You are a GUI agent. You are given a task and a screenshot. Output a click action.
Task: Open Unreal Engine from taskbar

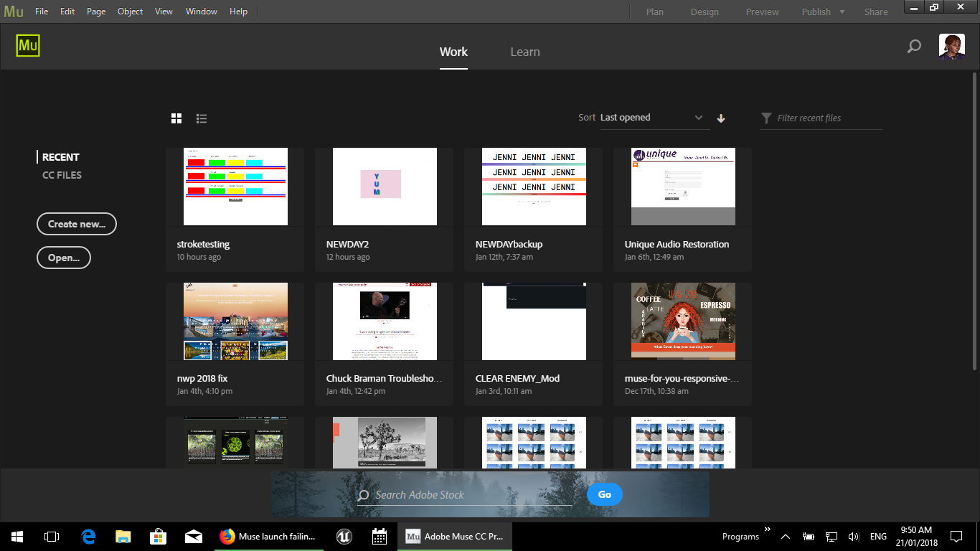(344, 536)
